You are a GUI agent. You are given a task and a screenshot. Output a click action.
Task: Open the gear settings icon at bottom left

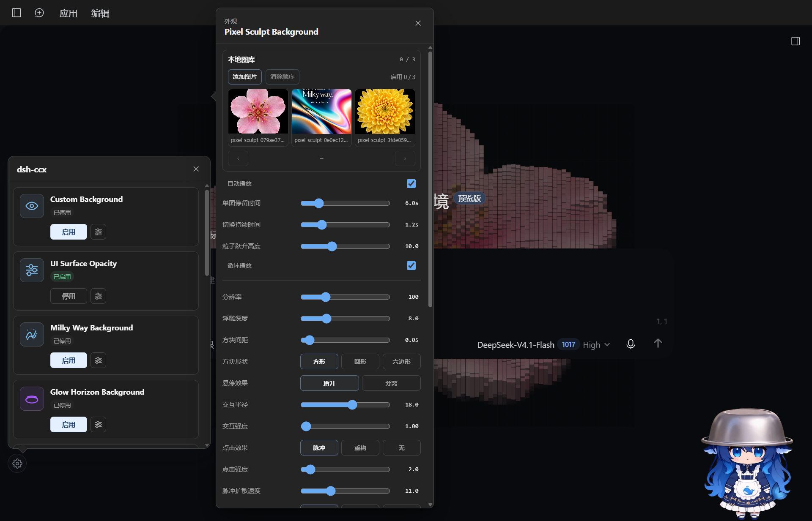coord(17,464)
